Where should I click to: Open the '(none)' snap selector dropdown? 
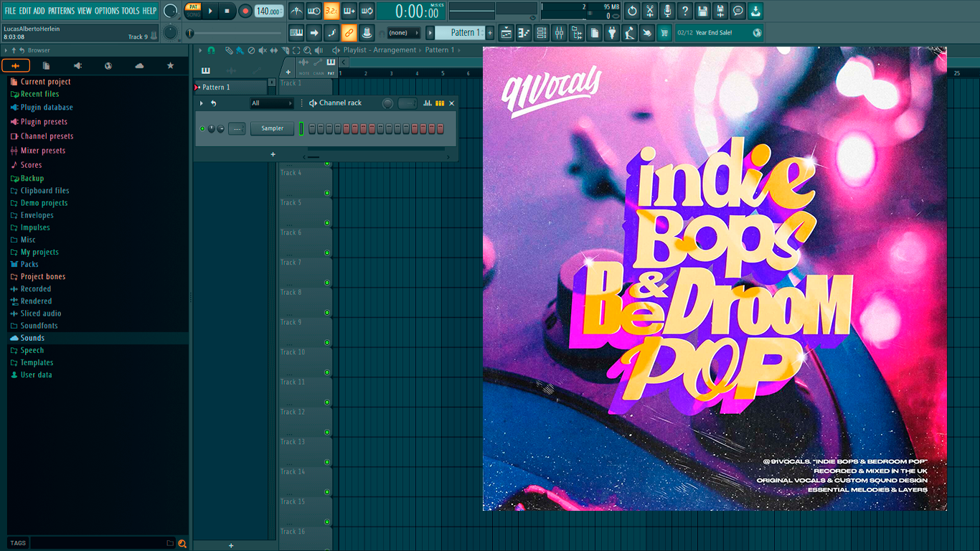point(403,32)
